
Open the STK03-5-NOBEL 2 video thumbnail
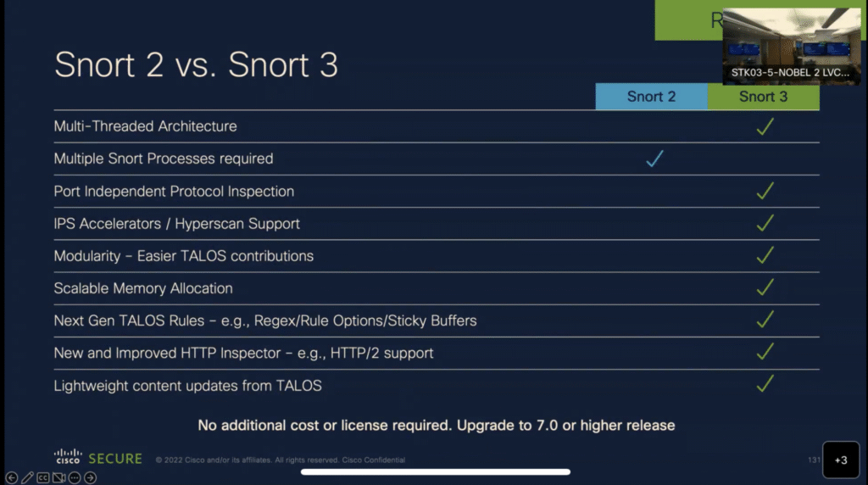point(791,47)
